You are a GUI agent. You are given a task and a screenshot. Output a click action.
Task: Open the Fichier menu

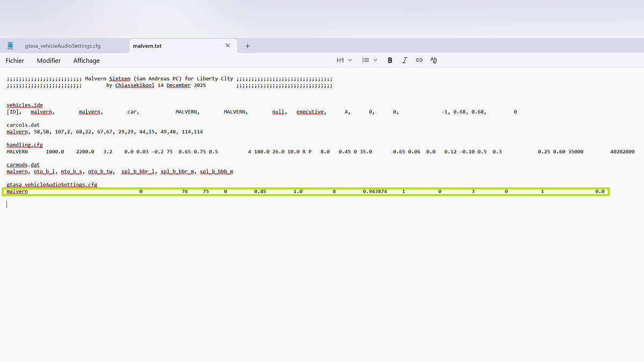coord(15,61)
